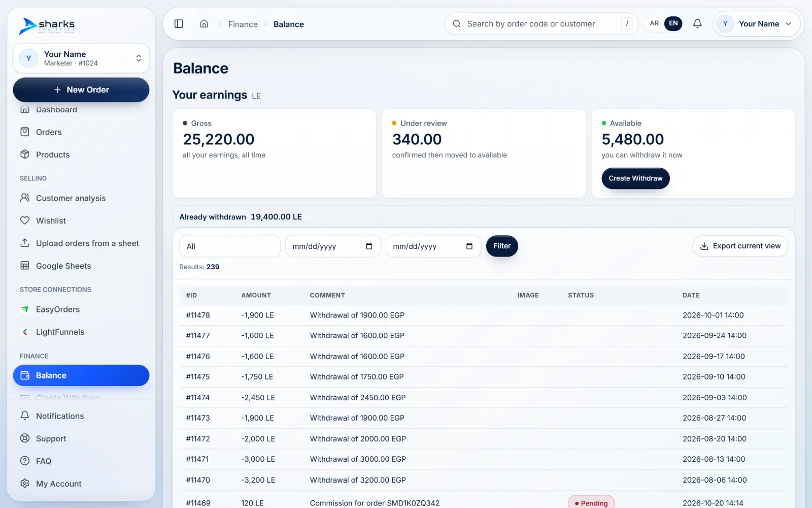Click the FAQ question mark icon
Viewport: 812px width, 508px height.
click(x=25, y=461)
